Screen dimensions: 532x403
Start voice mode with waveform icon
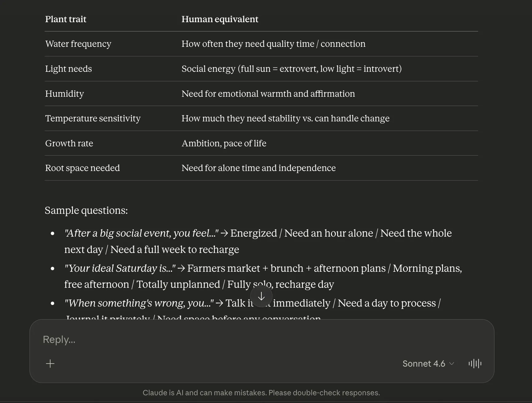click(475, 364)
